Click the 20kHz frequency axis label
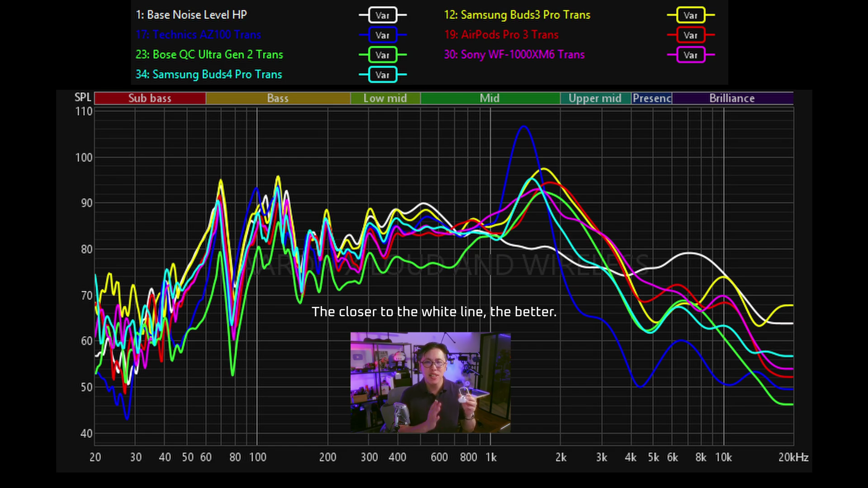This screenshot has height=488, width=868. [x=793, y=458]
